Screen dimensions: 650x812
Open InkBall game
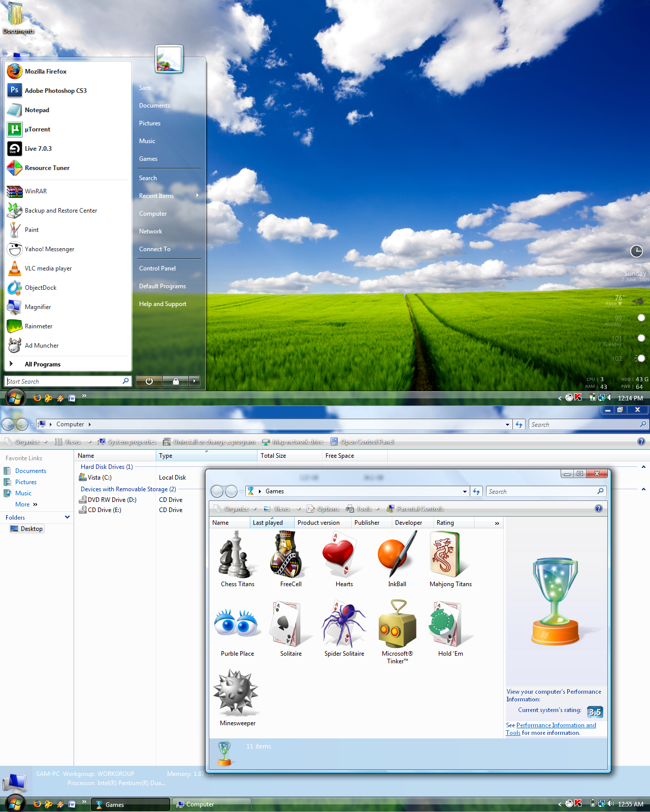coord(397,559)
